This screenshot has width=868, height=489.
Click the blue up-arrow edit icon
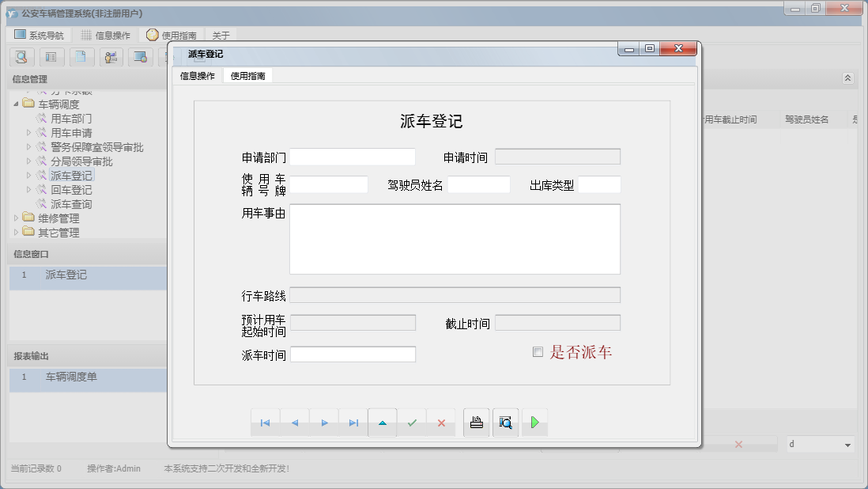(383, 423)
